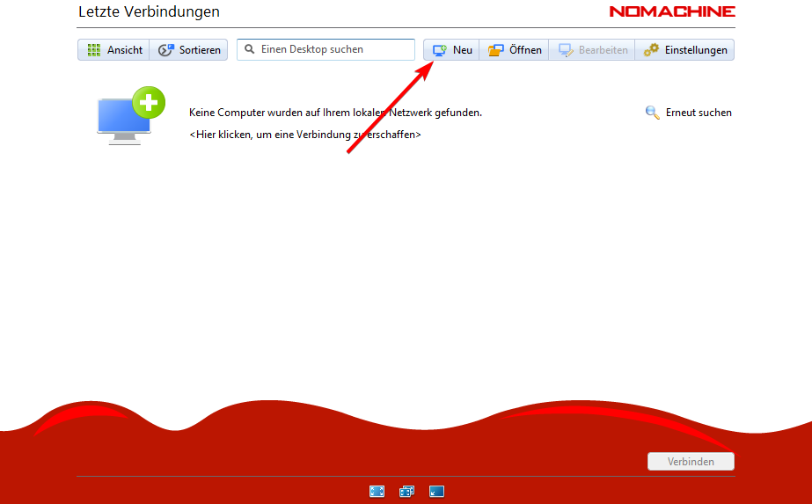Open the Sortieren sorting options
Screen dimensions: 812x504
point(189,50)
